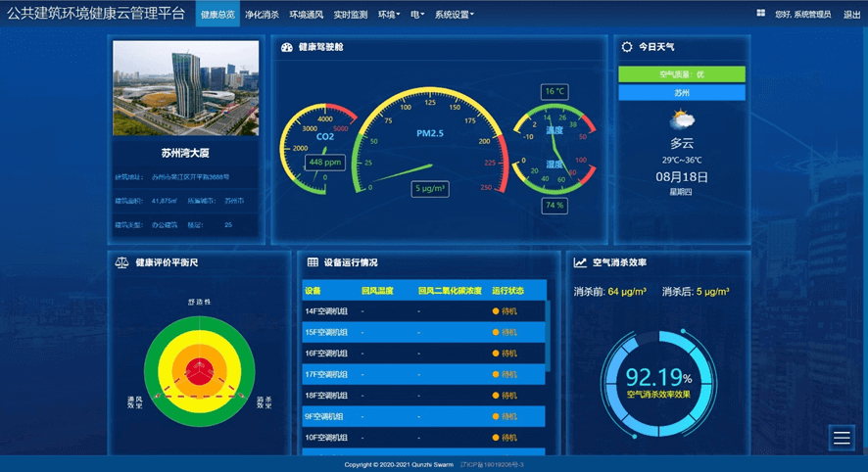Click the line chart icon beside 空气消杀效率
The height and width of the screenshot is (472, 868).
click(x=580, y=262)
